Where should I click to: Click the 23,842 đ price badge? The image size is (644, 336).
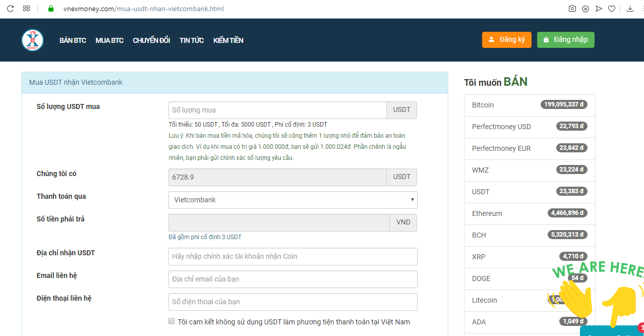[x=572, y=148]
